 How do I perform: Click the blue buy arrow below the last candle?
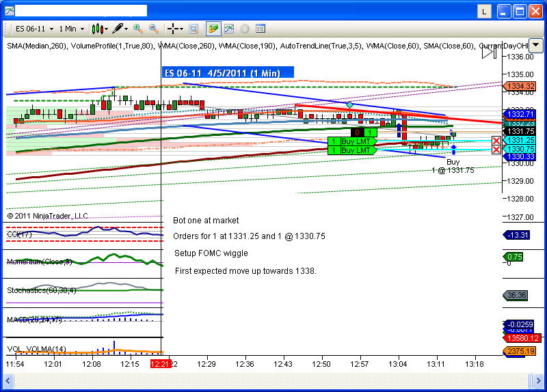pyautogui.click(x=453, y=150)
